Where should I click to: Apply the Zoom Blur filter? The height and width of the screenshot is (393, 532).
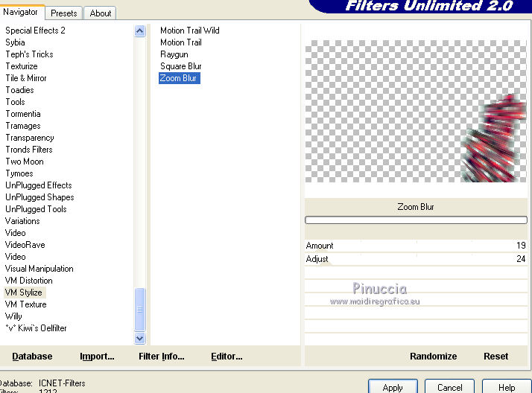[x=393, y=387]
